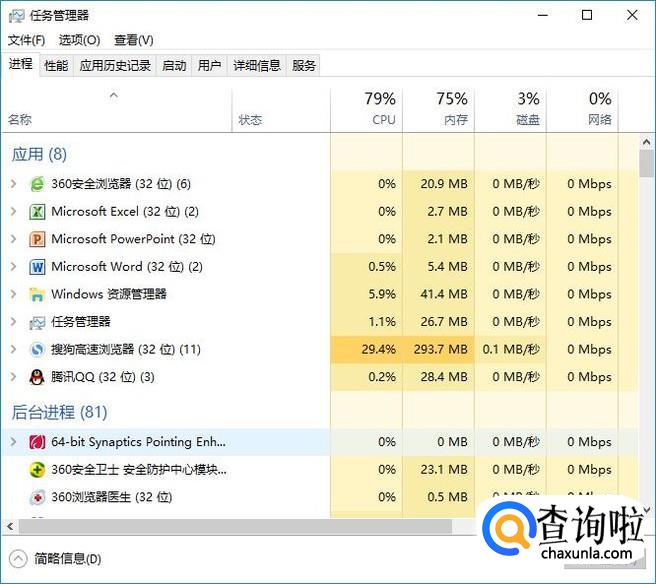Click the horizontal scrollbar left arrow
The height and width of the screenshot is (584, 656).
coord(10,526)
